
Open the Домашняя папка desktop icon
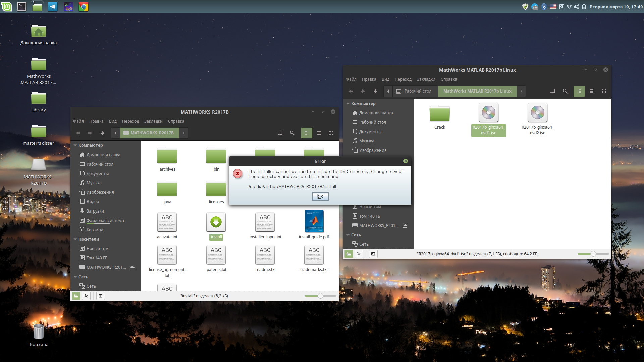click(39, 35)
